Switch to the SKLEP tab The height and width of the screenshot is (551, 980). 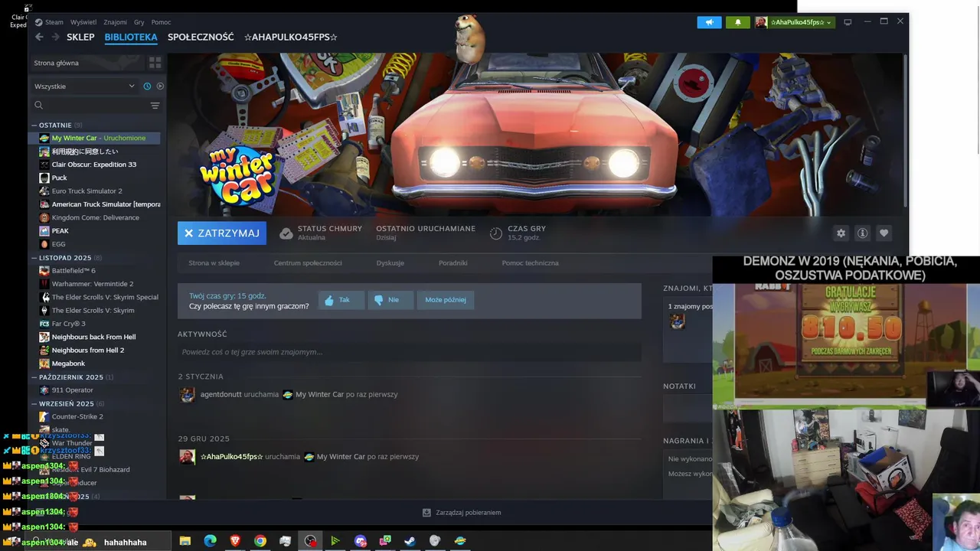80,37
